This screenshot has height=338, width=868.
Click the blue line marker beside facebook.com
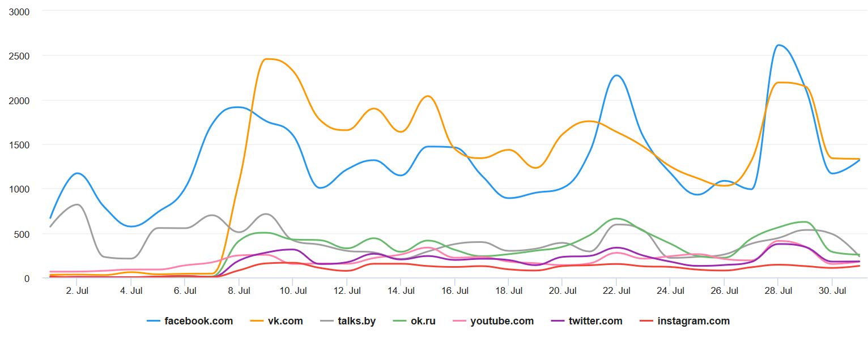pyautogui.click(x=154, y=321)
